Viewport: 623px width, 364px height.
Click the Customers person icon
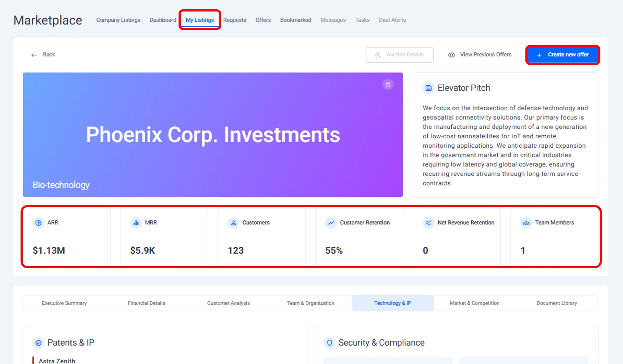click(233, 223)
